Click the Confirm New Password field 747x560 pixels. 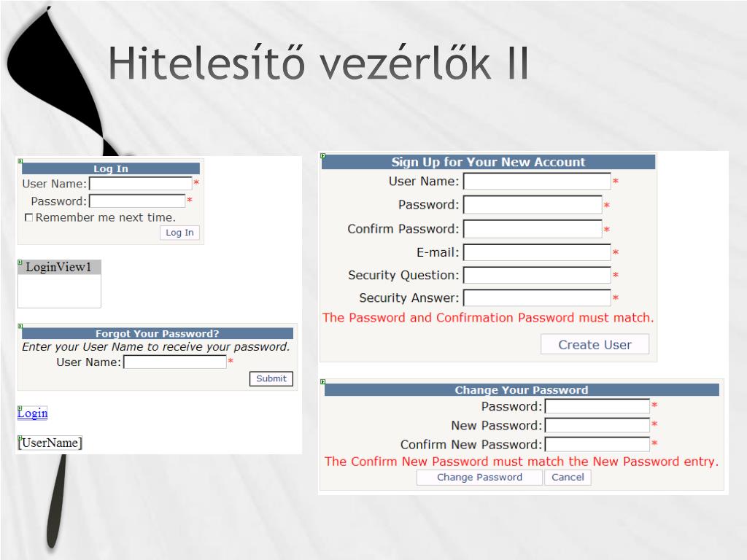click(597, 444)
